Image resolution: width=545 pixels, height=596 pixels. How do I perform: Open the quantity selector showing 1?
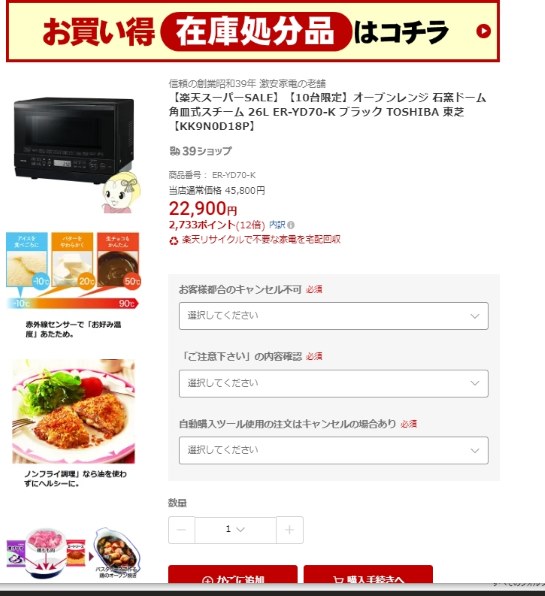pos(235,529)
